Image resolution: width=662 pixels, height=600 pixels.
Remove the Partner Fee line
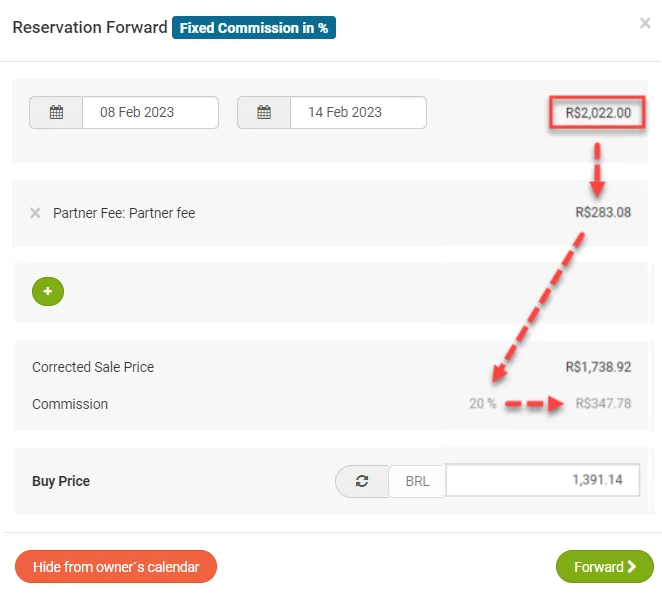click(x=35, y=213)
